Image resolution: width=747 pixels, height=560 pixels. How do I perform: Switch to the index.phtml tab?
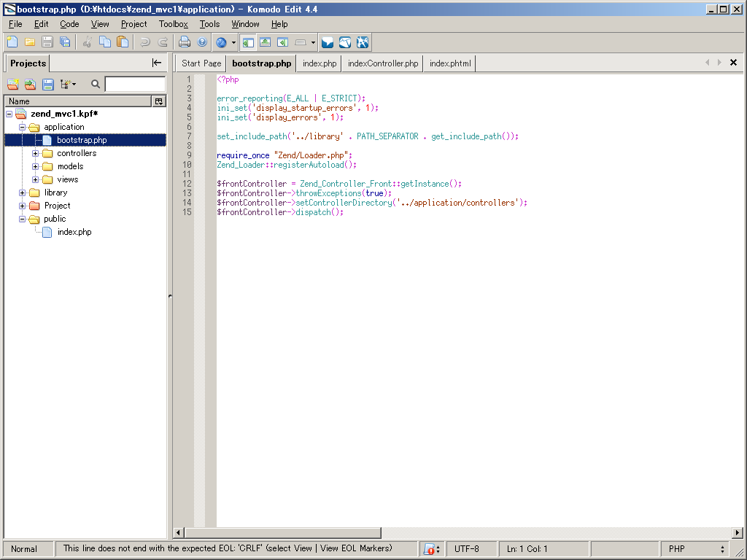tap(450, 63)
